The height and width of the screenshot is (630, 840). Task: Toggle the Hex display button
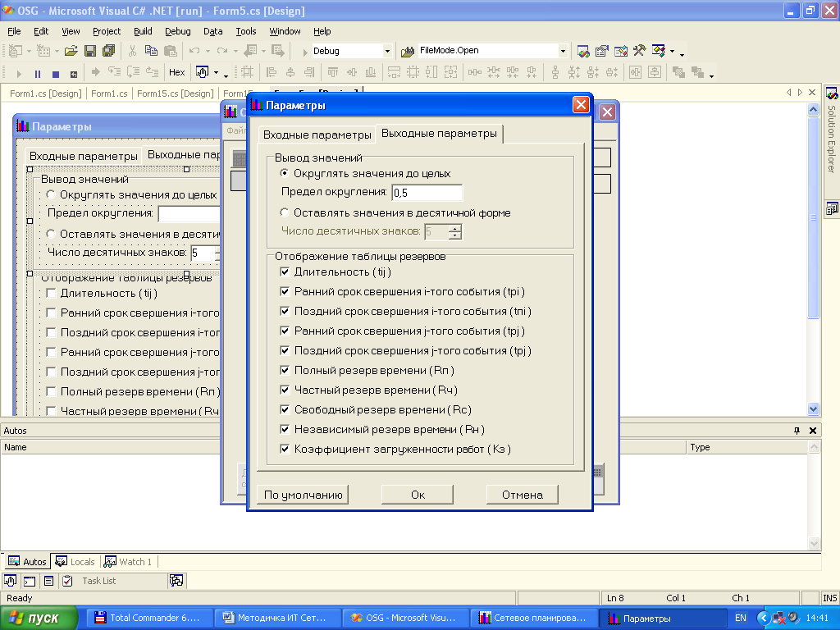point(177,72)
